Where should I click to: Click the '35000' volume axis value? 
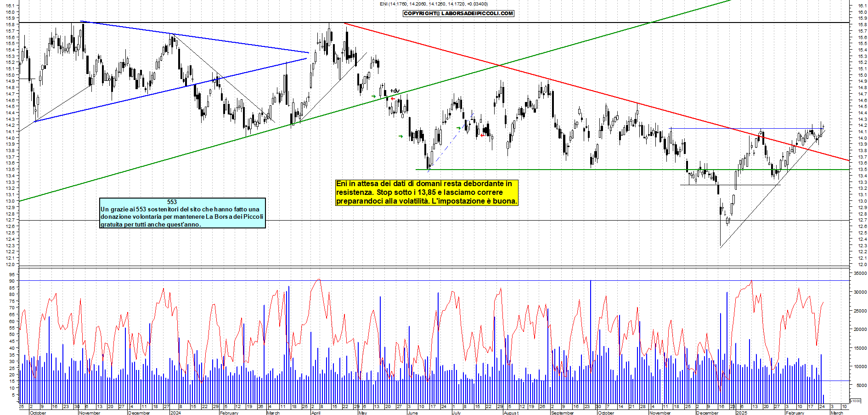860,273
